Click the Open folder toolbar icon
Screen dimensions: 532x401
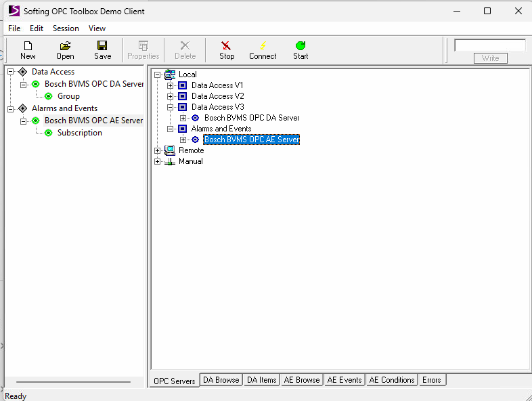pos(65,45)
